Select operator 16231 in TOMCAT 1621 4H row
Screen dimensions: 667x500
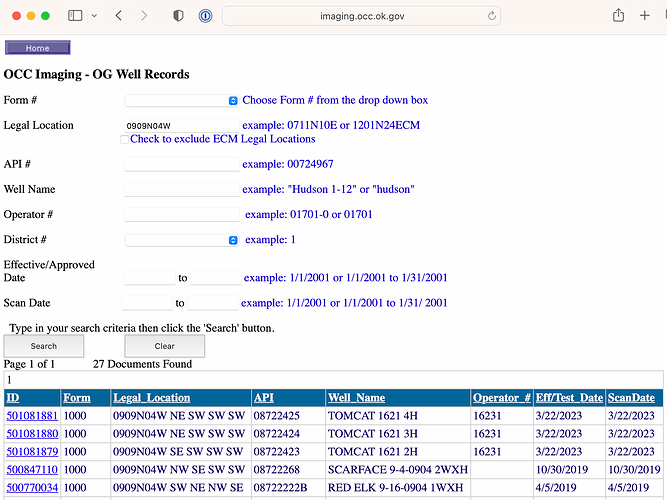pyautogui.click(x=487, y=415)
